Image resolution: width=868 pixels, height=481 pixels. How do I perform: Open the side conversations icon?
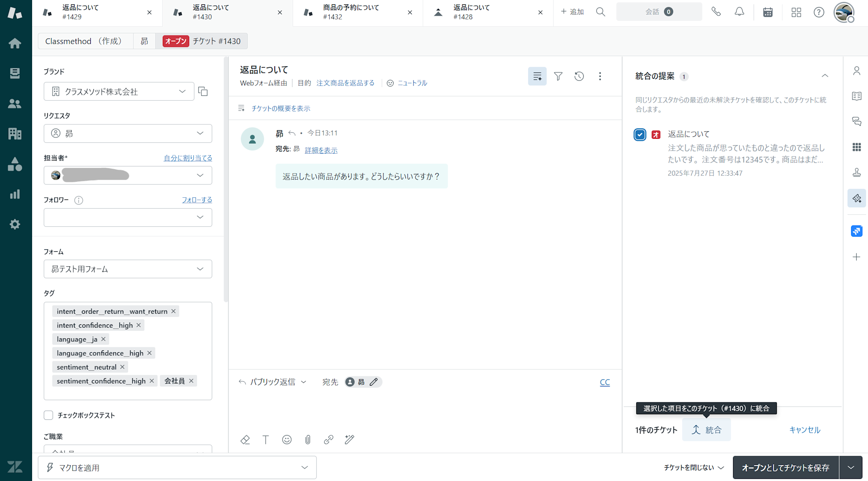857,121
